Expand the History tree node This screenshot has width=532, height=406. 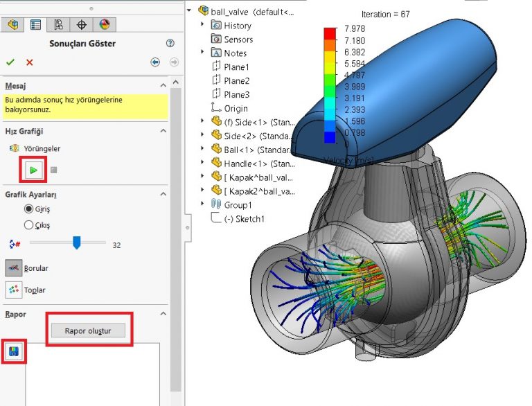(202, 25)
